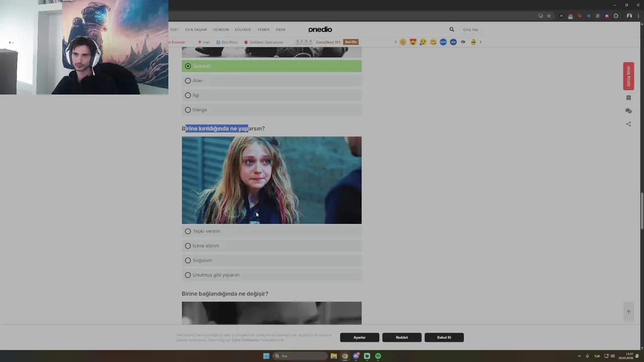Show more emojis with right chevron

click(x=480, y=42)
